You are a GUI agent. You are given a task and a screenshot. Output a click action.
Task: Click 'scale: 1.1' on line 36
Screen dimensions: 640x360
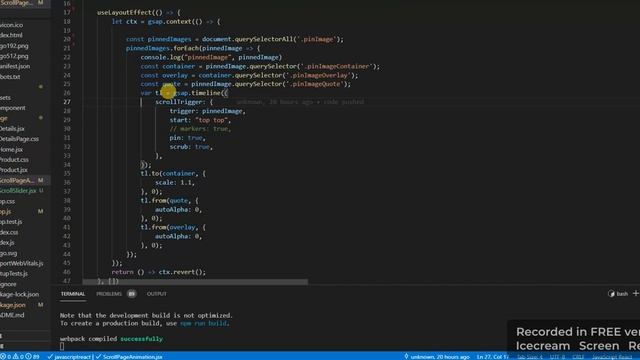point(175,182)
